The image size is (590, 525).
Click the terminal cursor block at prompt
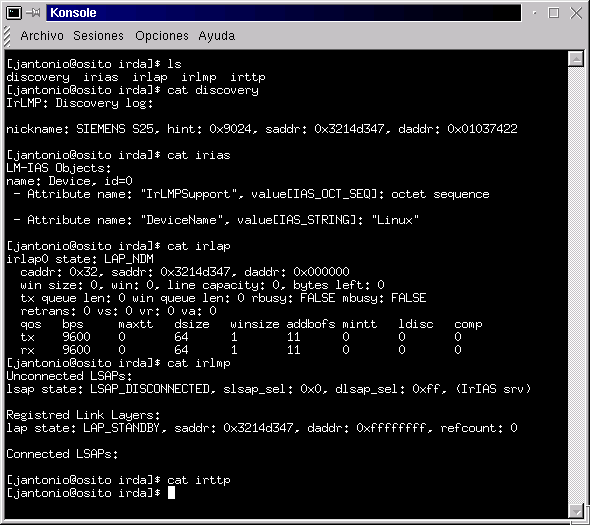pos(171,493)
